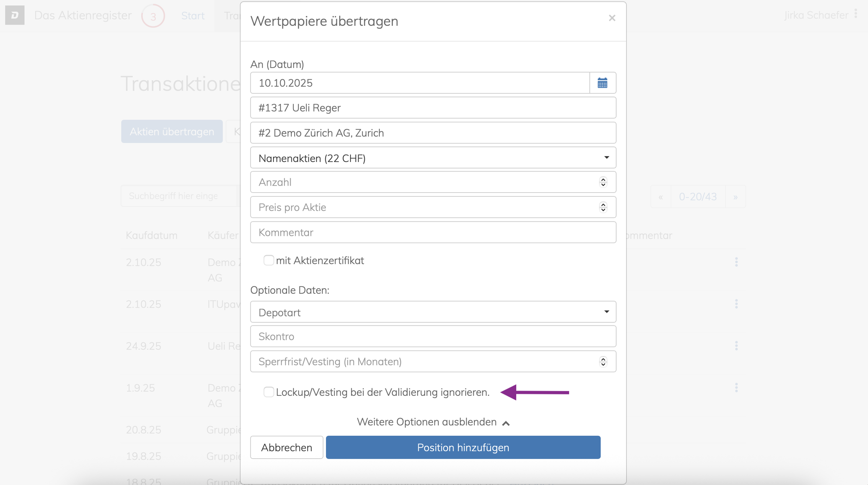Enable mit Aktienzertifikat checkbox
Viewport: 868px width, 485px height.
268,260
